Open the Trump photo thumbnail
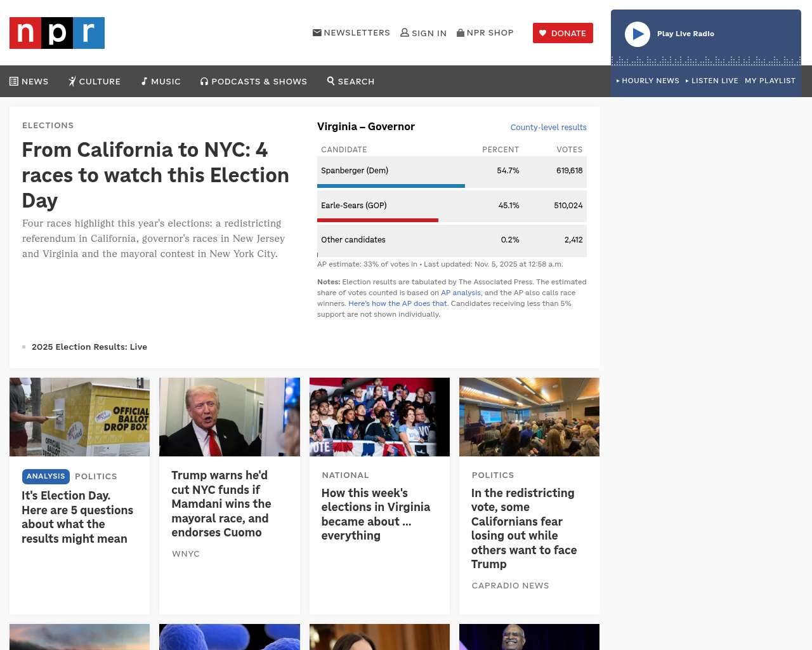This screenshot has width=812, height=650. click(x=230, y=417)
